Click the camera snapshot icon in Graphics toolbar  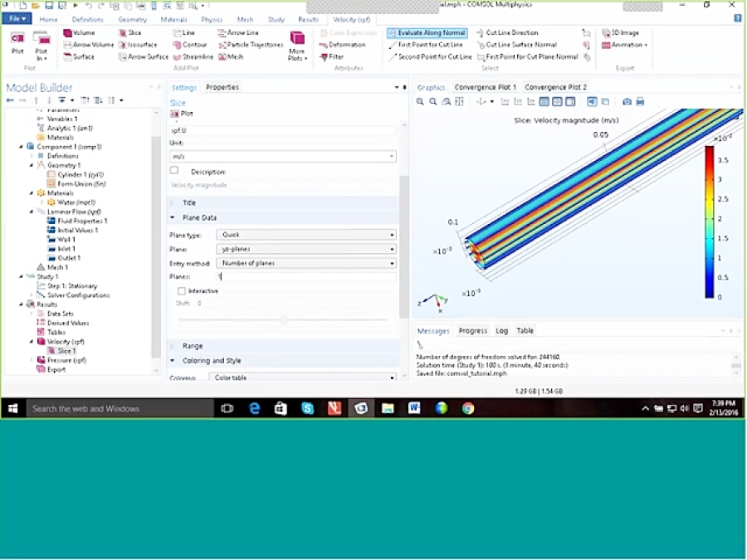click(x=627, y=101)
